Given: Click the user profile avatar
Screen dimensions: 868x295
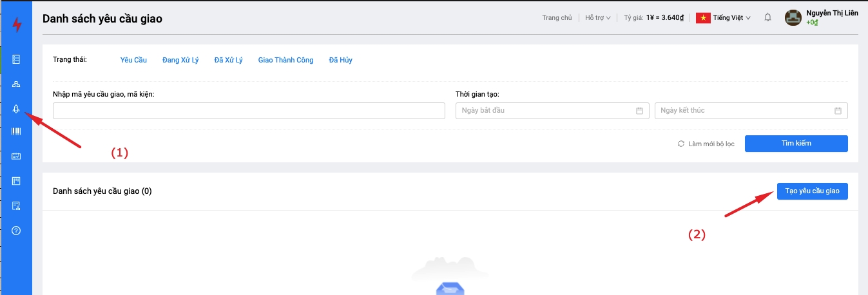Looking at the screenshot, I should [793, 18].
